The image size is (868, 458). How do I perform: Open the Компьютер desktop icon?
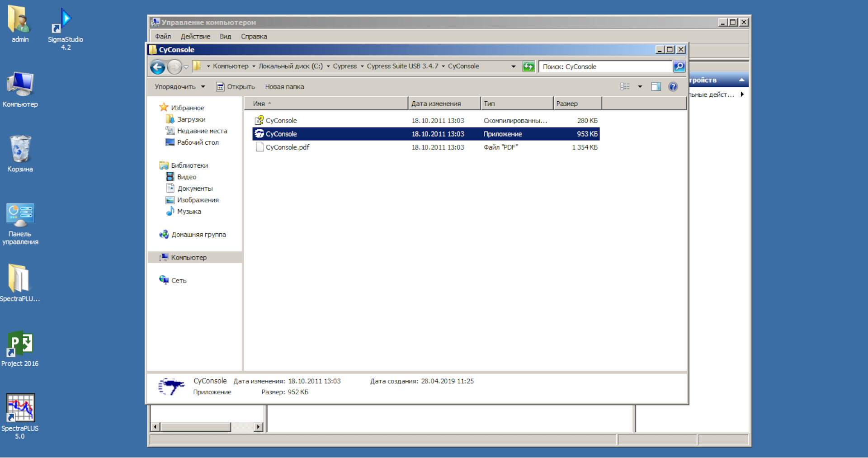[20, 90]
